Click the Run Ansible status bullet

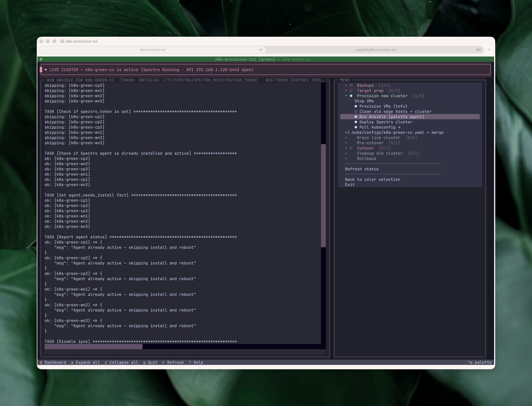coord(356,117)
